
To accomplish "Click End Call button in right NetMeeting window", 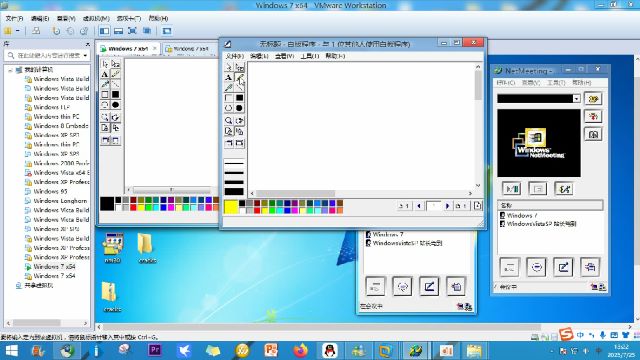I will (593, 117).
